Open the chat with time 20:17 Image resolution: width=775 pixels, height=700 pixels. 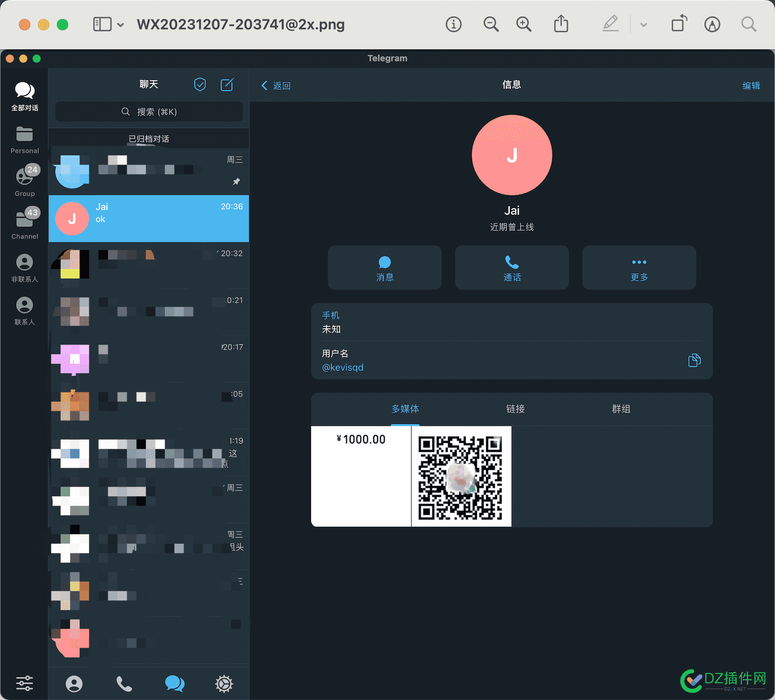(149, 359)
